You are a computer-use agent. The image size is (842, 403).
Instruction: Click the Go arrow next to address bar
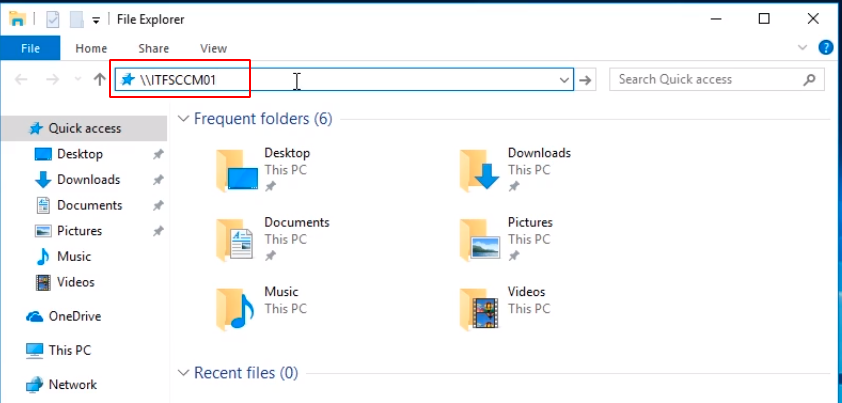[x=587, y=80]
